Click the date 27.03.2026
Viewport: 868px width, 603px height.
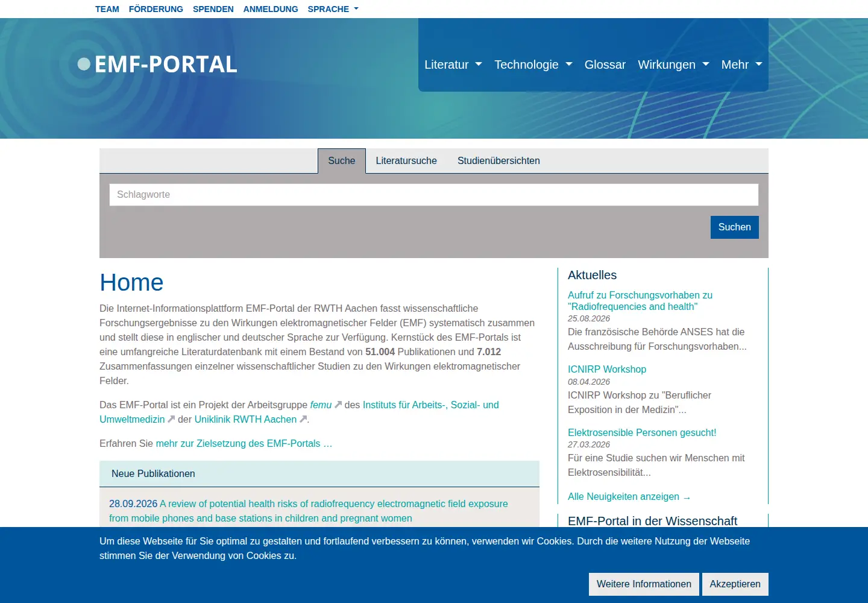(x=589, y=444)
